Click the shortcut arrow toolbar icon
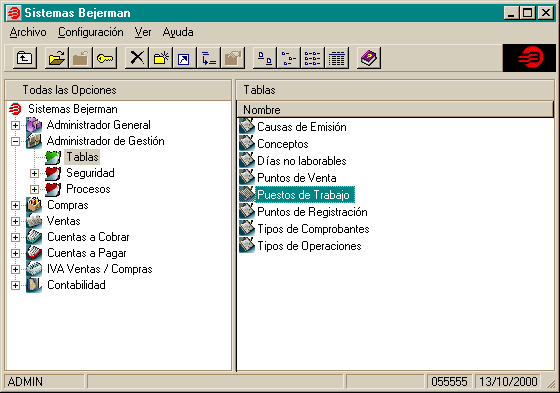This screenshot has width=560, height=393. click(184, 58)
